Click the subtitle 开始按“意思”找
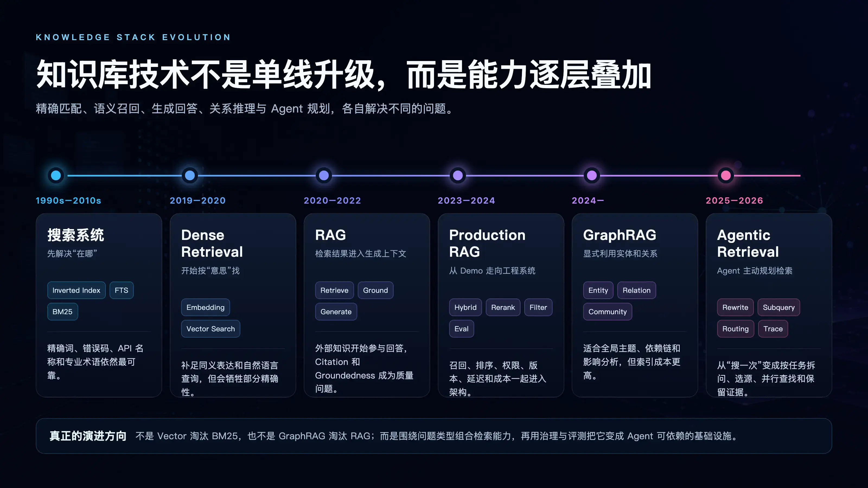This screenshot has width=868, height=488. [210, 271]
